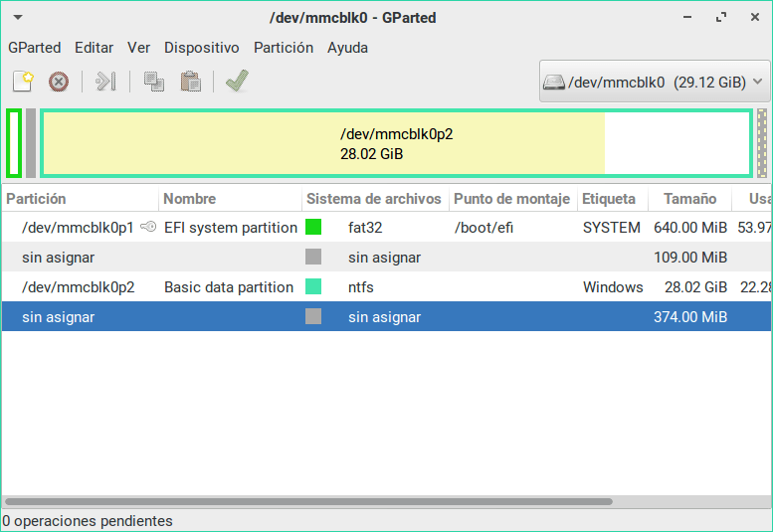Select the /dev/mmcblk0p2 block in disk map
The width and height of the screenshot is (773, 532).
pyautogui.click(x=396, y=143)
